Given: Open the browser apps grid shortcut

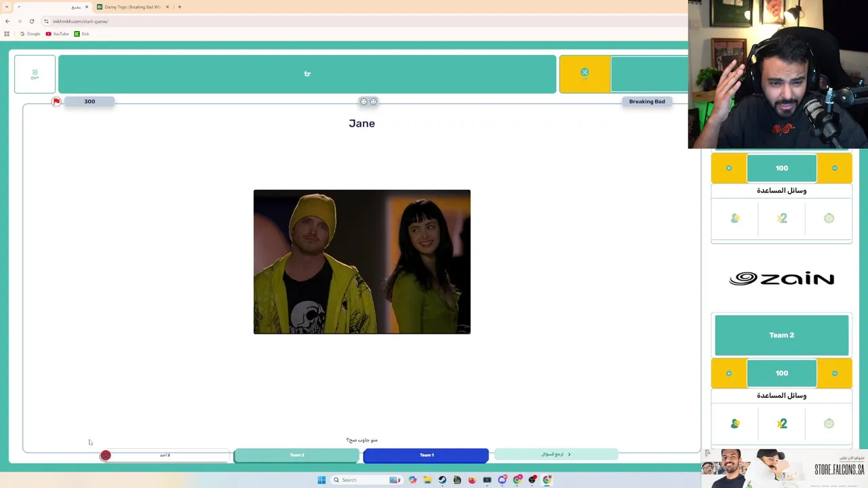Looking at the screenshot, I should click(7, 34).
